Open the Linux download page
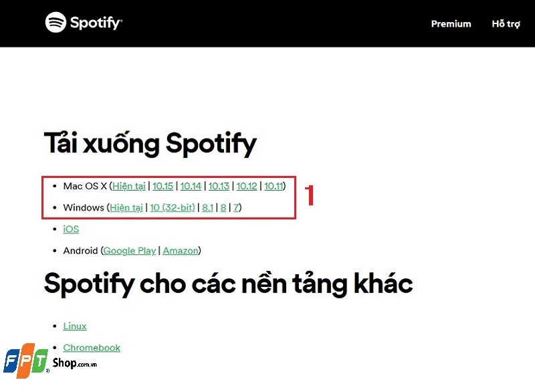The height and width of the screenshot is (392, 535). point(74,326)
